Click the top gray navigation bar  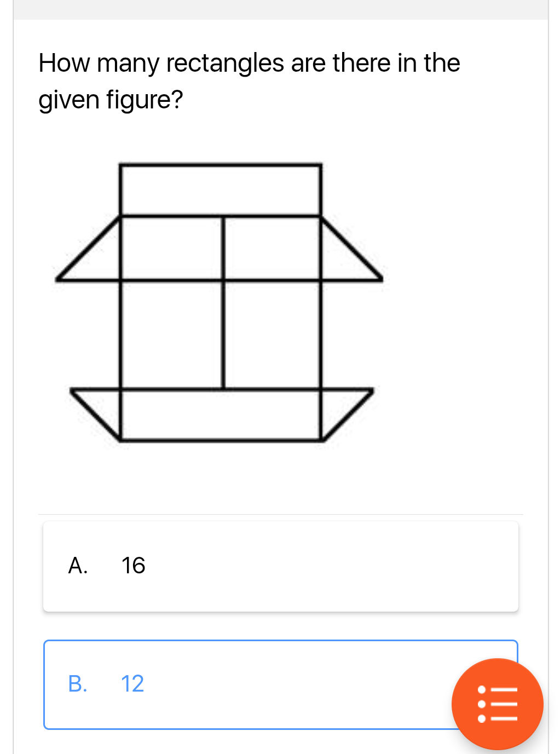point(280,8)
